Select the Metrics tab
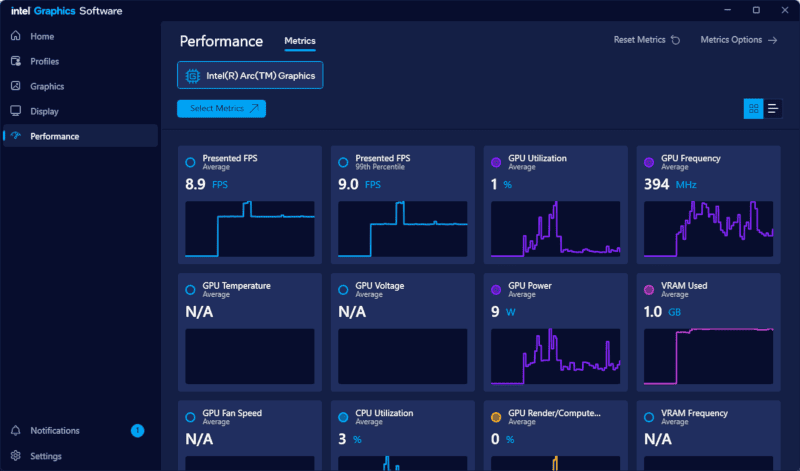Viewport: 800px width, 471px height. click(299, 41)
